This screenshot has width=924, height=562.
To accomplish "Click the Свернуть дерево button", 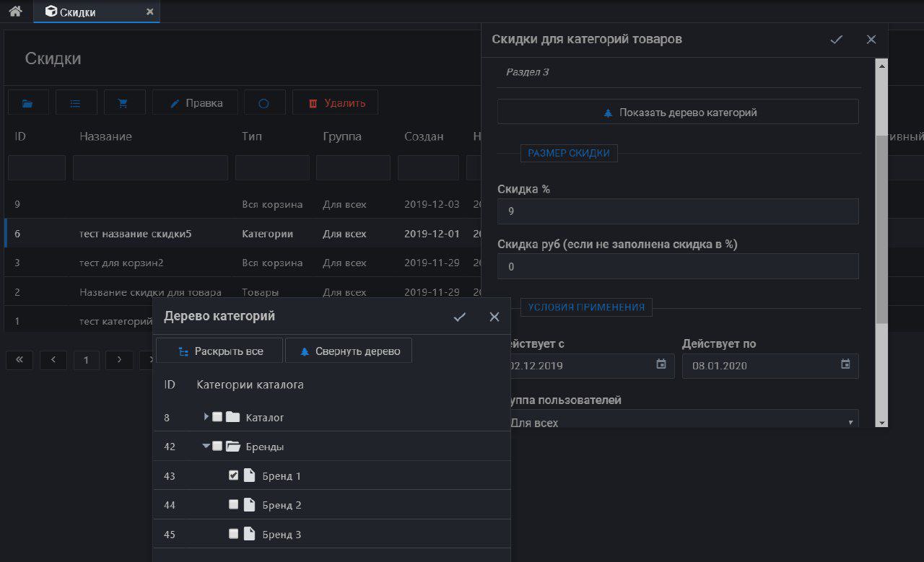I will tap(349, 351).
